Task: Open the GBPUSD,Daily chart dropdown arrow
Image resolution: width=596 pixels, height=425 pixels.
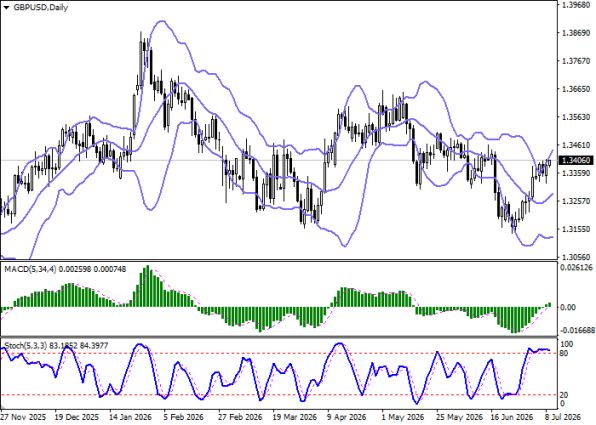Action: pyautogui.click(x=6, y=7)
